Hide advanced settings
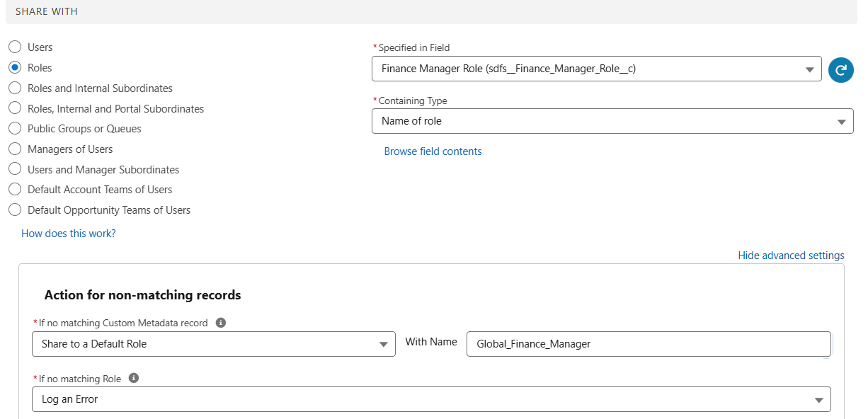Image resolution: width=868 pixels, height=419 pixels. click(x=791, y=255)
